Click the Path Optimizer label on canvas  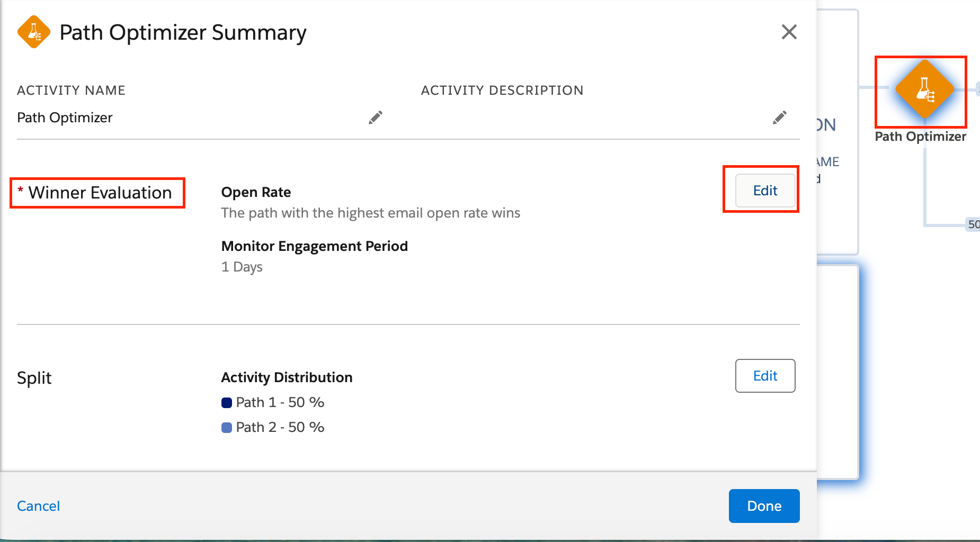(x=921, y=137)
